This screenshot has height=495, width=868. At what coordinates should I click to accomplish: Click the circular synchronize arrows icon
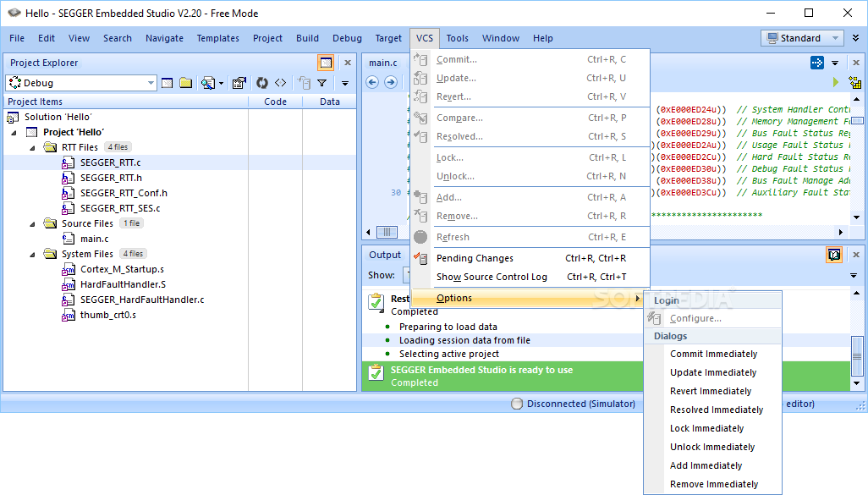262,83
